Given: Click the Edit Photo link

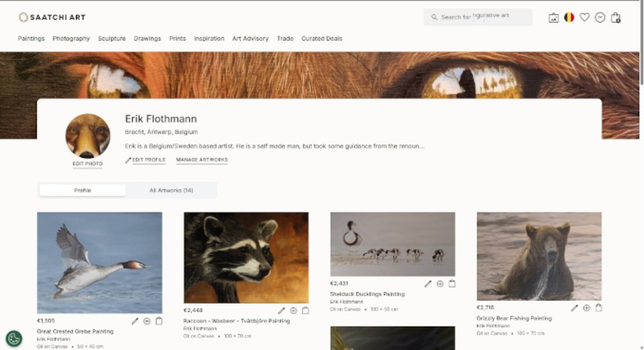Looking at the screenshot, I should tap(87, 164).
